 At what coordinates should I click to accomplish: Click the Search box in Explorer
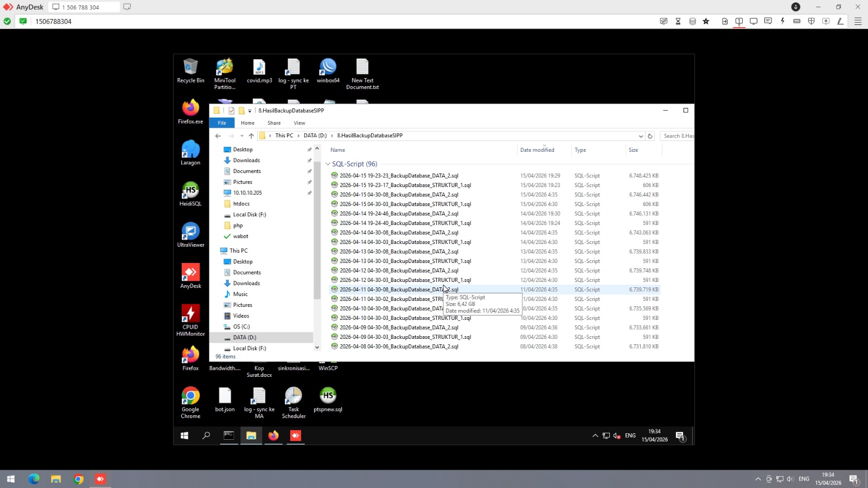pyautogui.click(x=678, y=136)
